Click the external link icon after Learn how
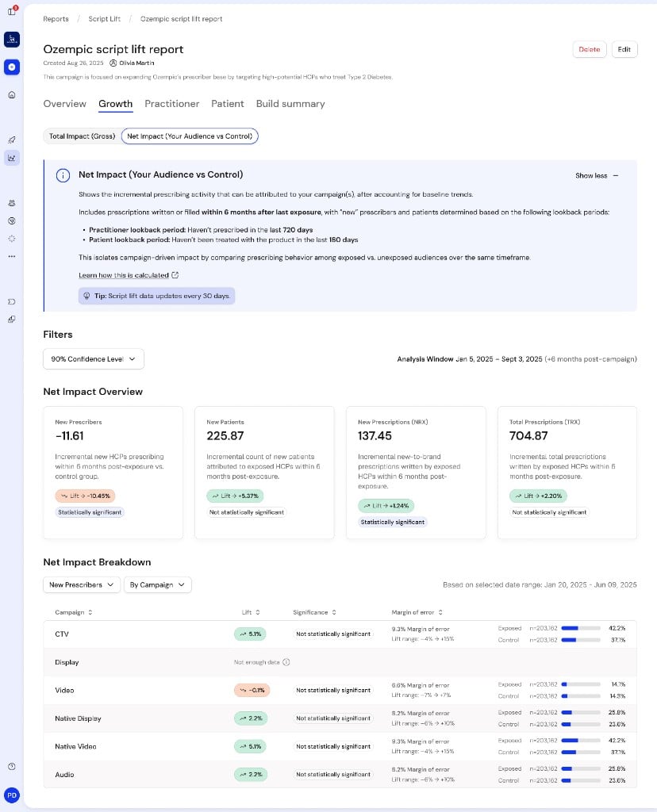The image size is (657, 812). (175, 275)
